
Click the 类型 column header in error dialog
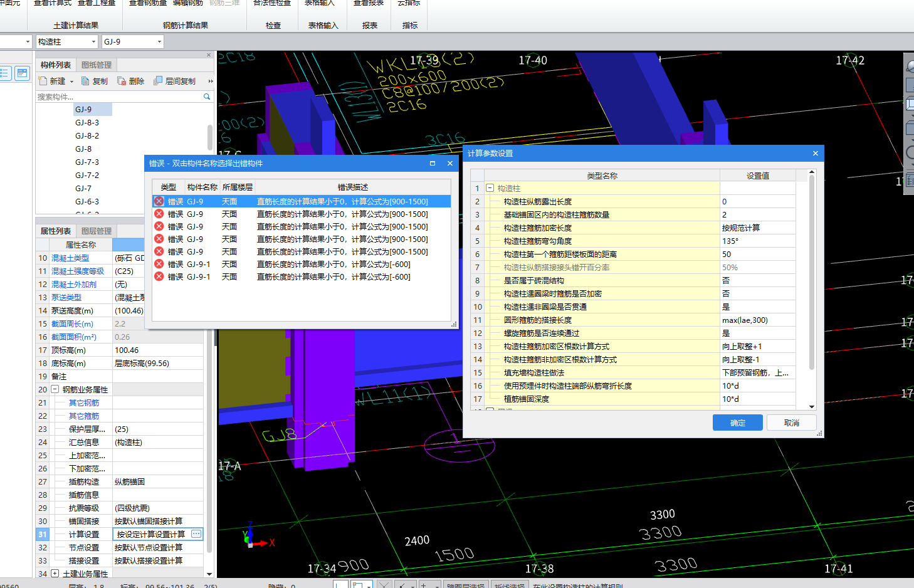tap(168, 187)
